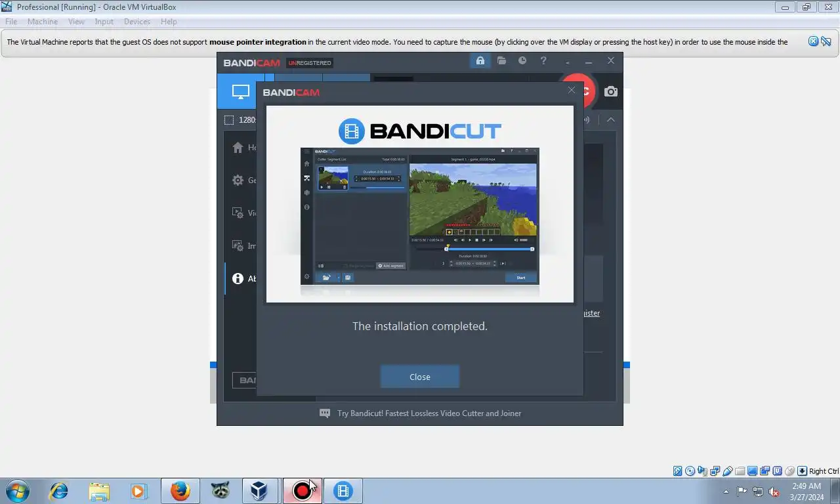
Task: Click the CPU chip status icon
Action: point(778,471)
